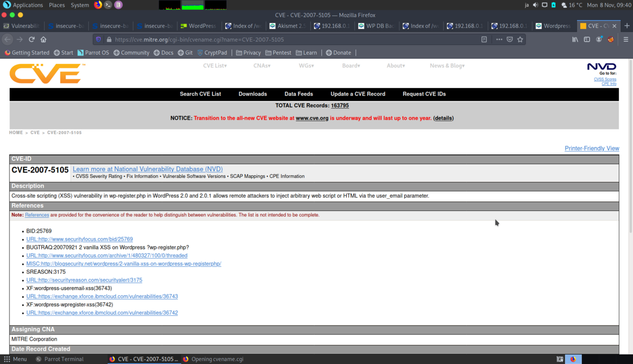Image resolution: width=633 pixels, height=364 pixels.
Task: Go back to the previous page
Action: 7,40
